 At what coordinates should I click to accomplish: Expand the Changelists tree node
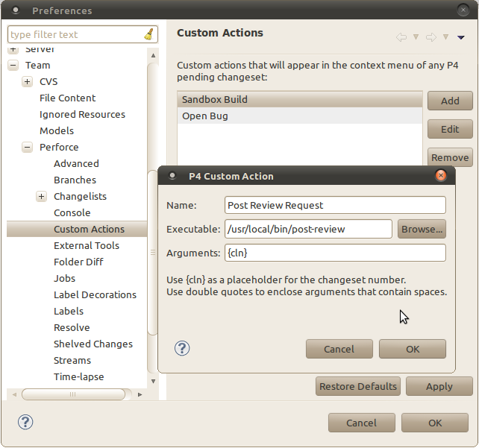point(41,197)
